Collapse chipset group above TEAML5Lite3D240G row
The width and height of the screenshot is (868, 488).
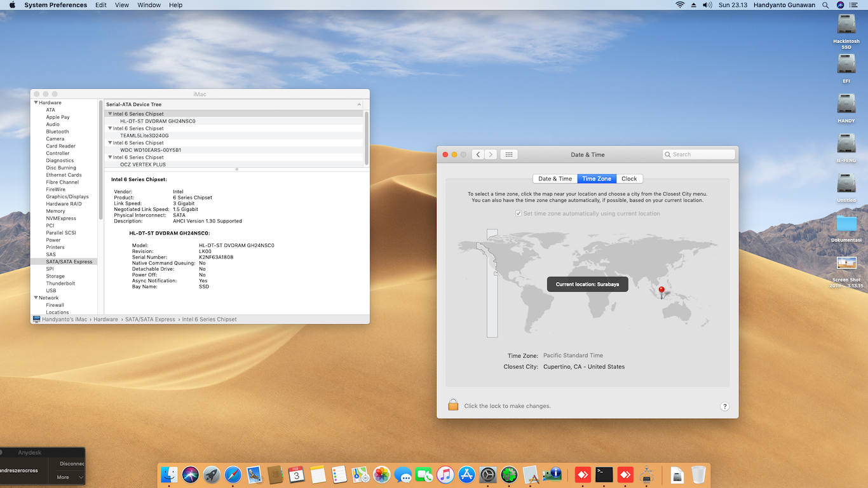(x=110, y=128)
